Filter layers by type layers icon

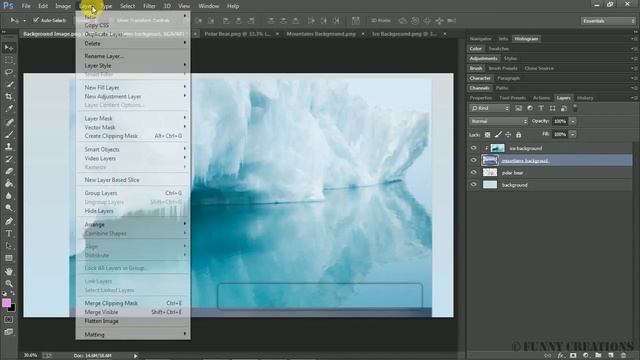tap(541, 108)
